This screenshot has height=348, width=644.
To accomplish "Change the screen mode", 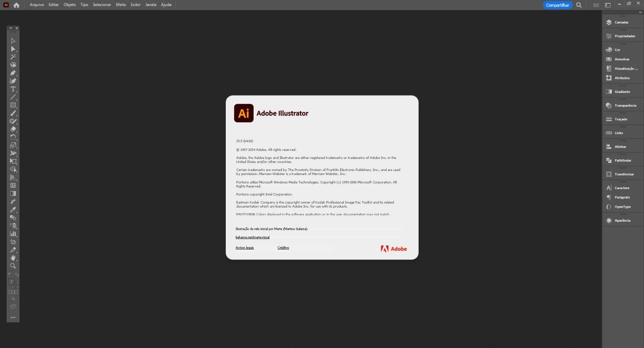I will [x=13, y=307].
